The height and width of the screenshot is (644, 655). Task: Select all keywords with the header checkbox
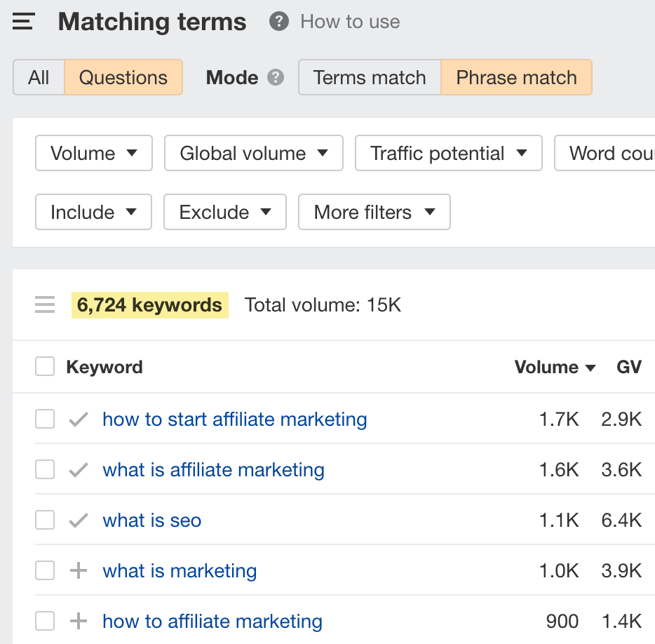click(x=44, y=366)
